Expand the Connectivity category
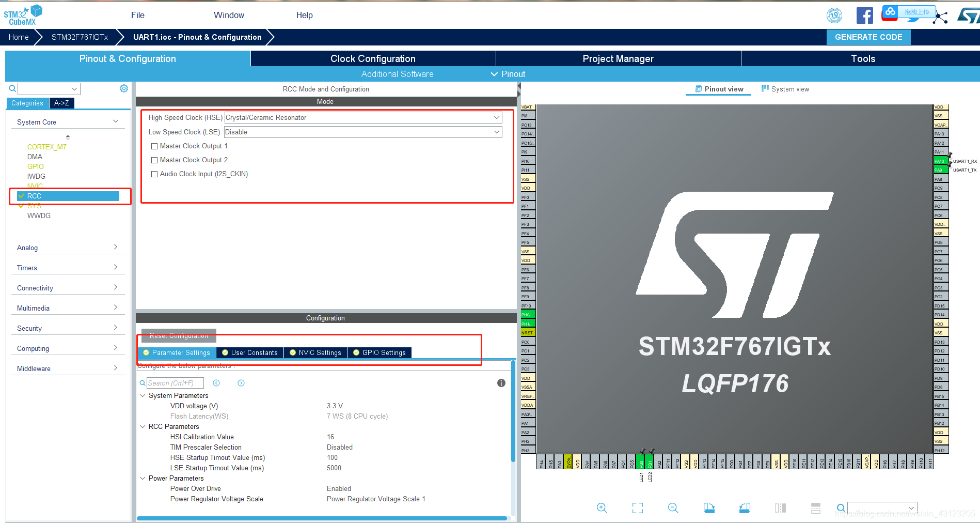Screen dimensions: 980x523 (x=67, y=288)
